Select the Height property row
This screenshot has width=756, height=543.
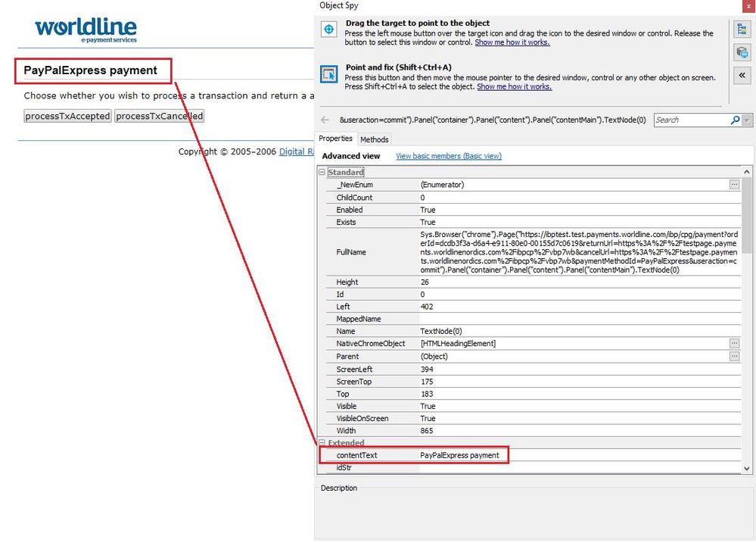pyautogui.click(x=533, y=282)
